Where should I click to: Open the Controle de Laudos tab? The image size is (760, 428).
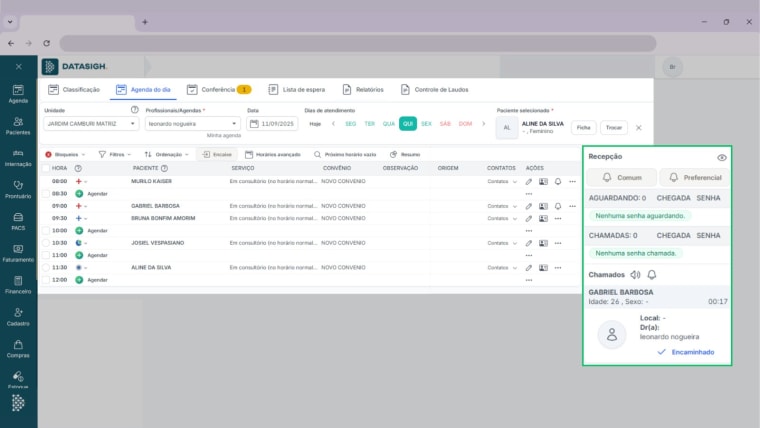pos(435,90)
